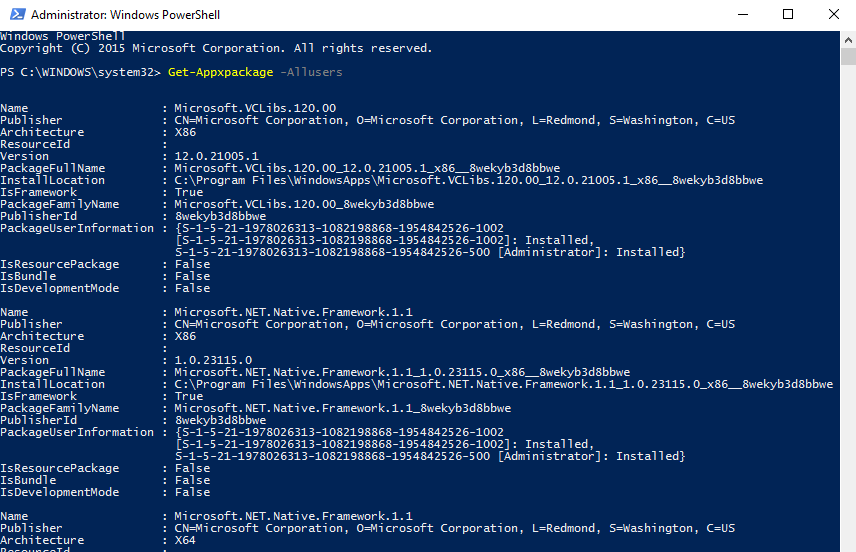The image size is (856, 552).
Task: Click the PowerShell icon in the title bar
Action: (15, 15)
